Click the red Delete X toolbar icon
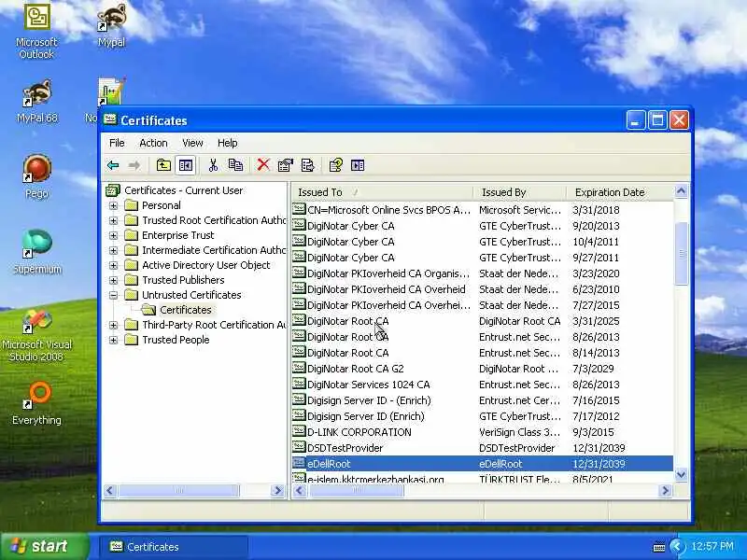Image resolution: width=747 pixels, height=560 pixels. [x=263, y=165]
